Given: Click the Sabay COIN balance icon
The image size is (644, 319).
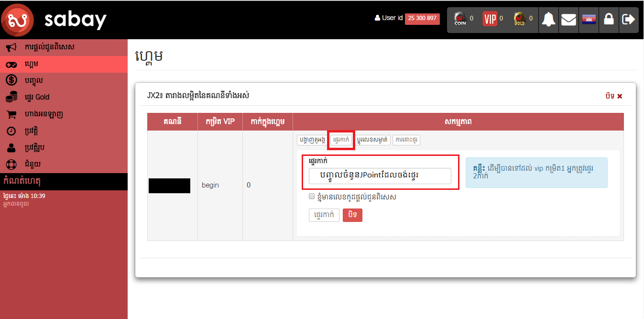Looking at the screenshot, I should [x=460, y=19].
